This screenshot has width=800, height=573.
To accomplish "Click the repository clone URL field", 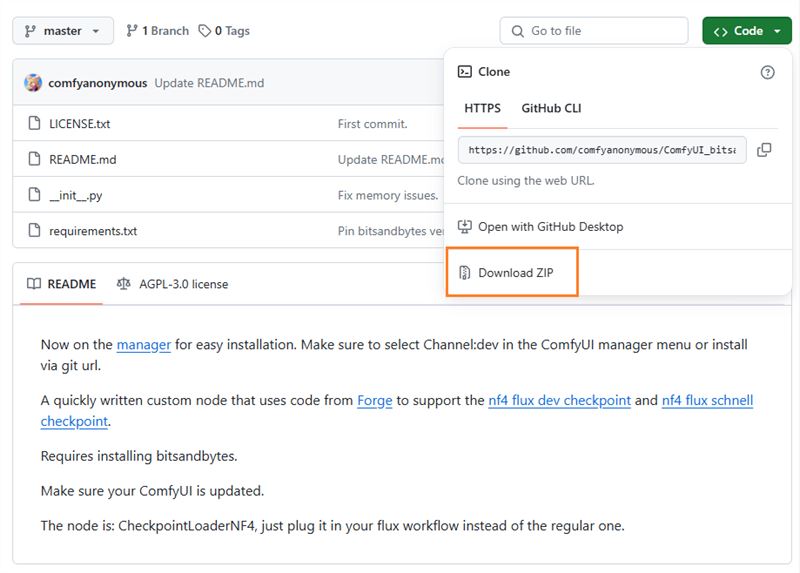I will [602, 150].
